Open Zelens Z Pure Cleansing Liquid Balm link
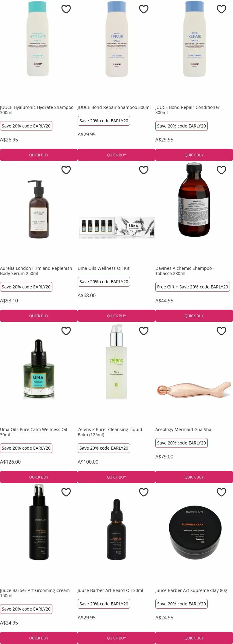Screen dimensions: 233x644 pyautogui.click(x=110, y=432)
